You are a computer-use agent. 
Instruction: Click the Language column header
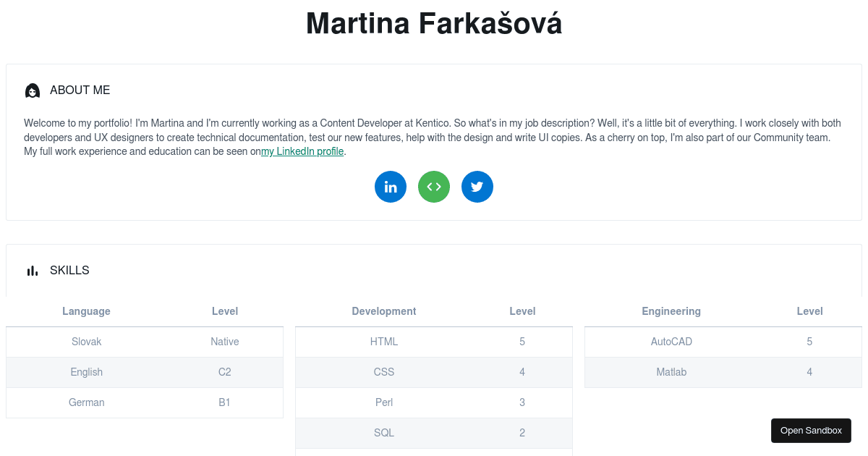86,311
